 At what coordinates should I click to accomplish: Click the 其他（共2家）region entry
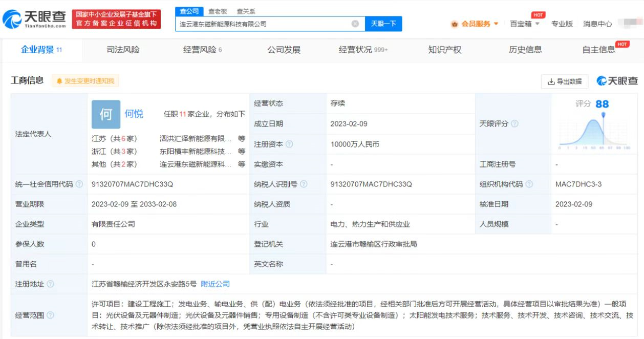[114, 164]
